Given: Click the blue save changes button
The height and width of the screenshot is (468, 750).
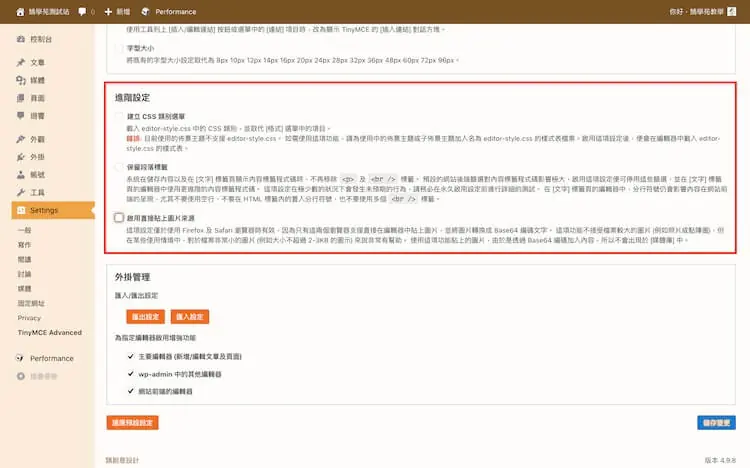Looking at the screenshot, I should click(716, 423).
